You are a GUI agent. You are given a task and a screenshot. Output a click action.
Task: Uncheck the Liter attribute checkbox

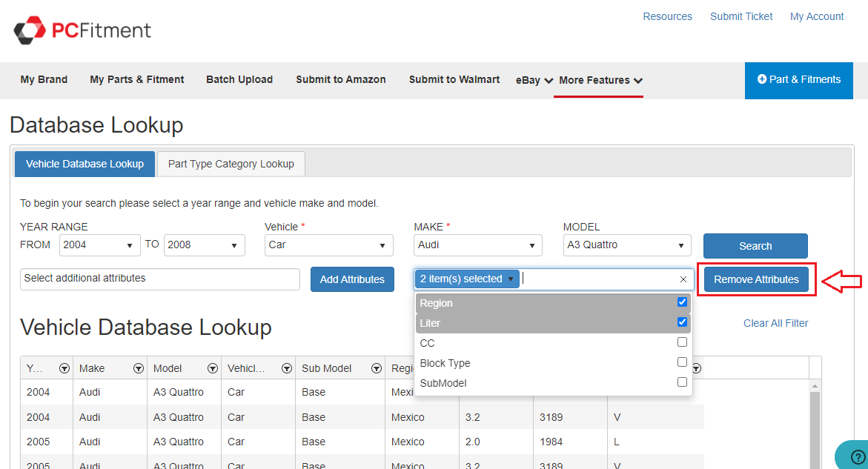[682, 322]
